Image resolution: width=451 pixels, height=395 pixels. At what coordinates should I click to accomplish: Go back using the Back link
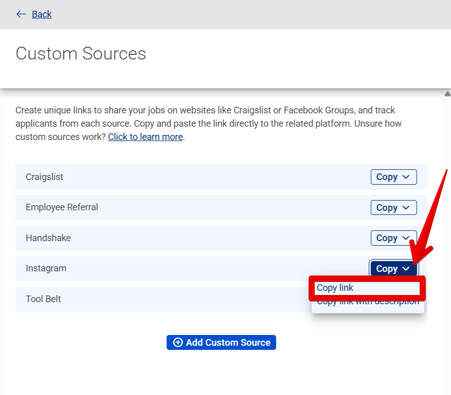tap(42, 14)
